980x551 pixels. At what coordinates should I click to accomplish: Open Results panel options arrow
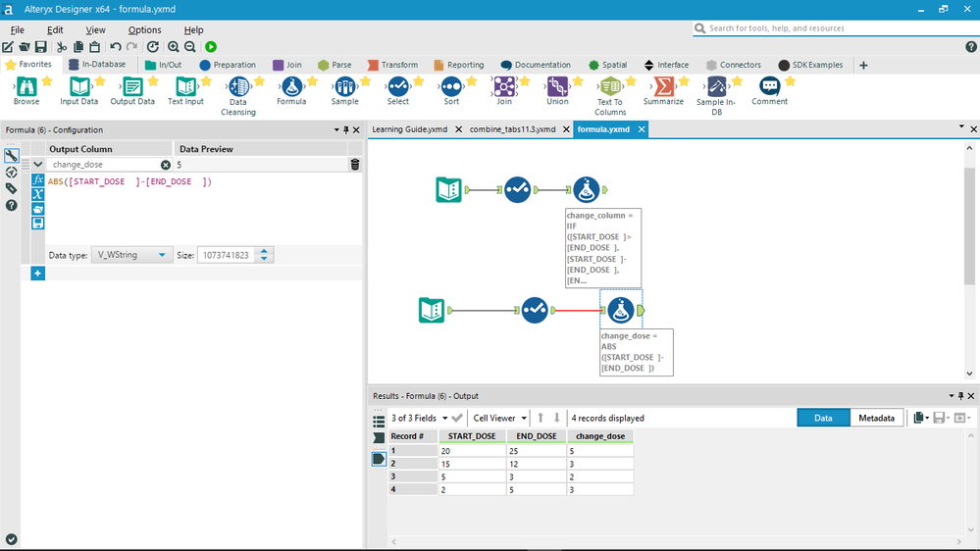click(952, 396)
